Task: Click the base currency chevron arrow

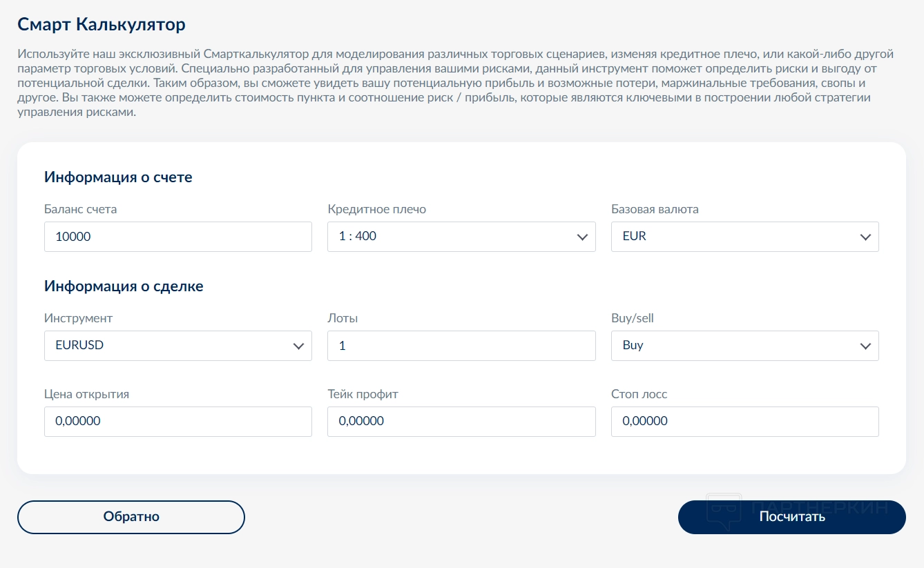Action: [865, 237]
